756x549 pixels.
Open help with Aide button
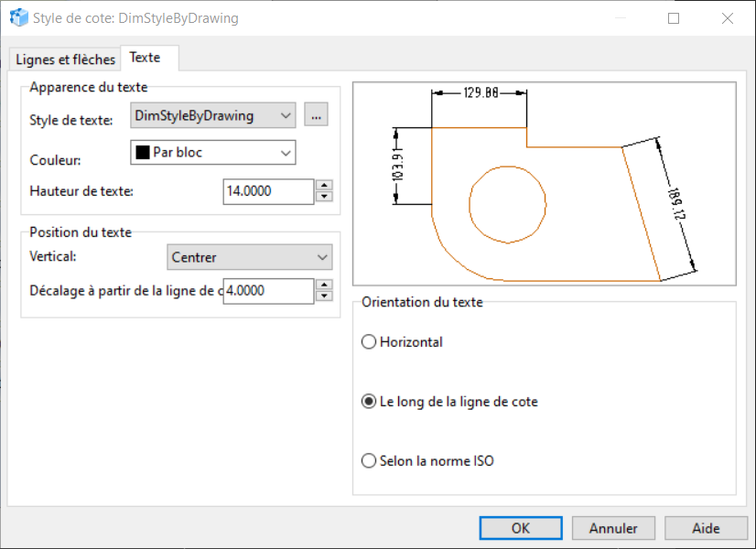point(706,528)
